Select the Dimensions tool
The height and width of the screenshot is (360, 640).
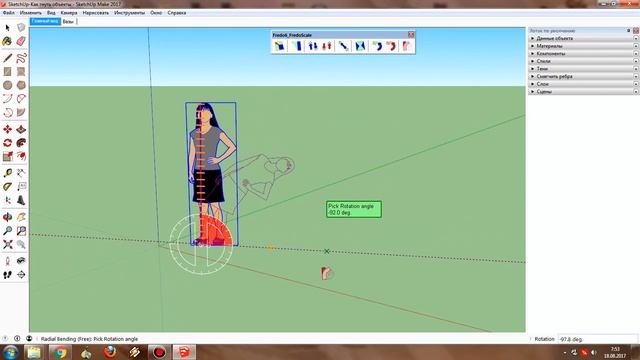(x=21, y=173)
